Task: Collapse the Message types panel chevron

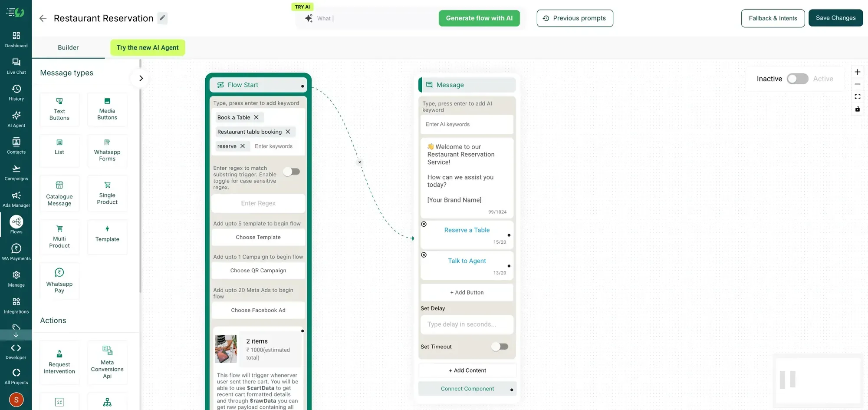Action: pyautogui.click(x=141, y=78)
